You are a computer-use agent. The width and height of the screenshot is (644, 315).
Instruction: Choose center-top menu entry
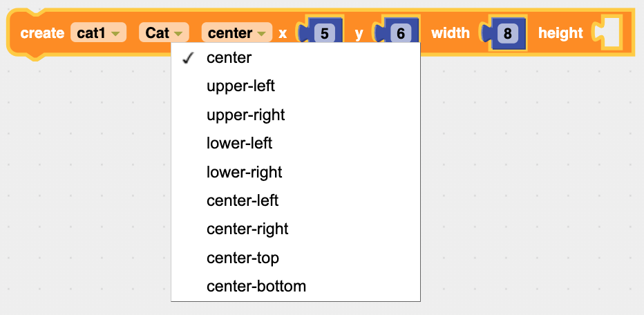point(295,258)
